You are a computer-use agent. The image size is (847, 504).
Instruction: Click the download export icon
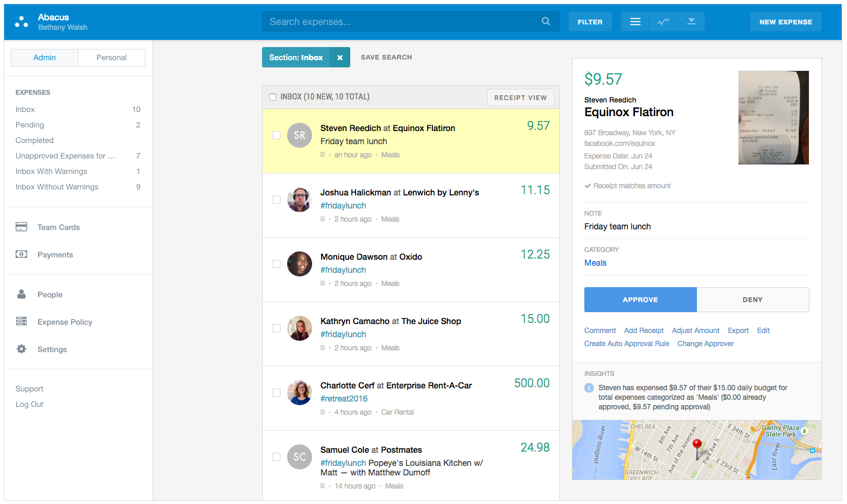tap(692, 21)
